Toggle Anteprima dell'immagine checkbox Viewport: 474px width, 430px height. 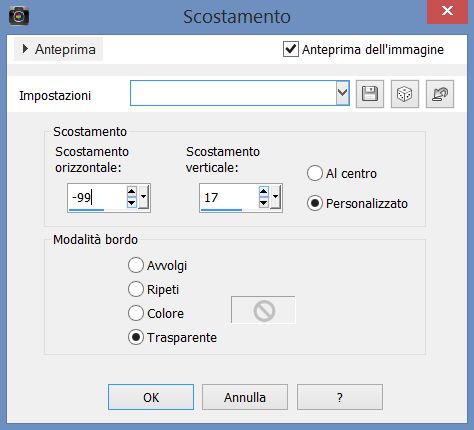click(x=291, y=49)
